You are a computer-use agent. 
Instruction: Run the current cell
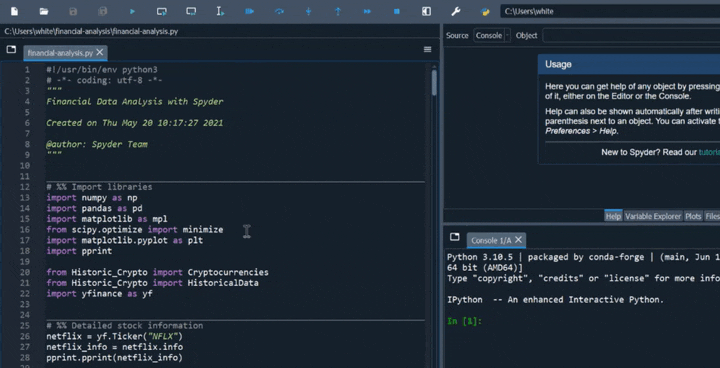pyautogui.click(x=162, y=11)
